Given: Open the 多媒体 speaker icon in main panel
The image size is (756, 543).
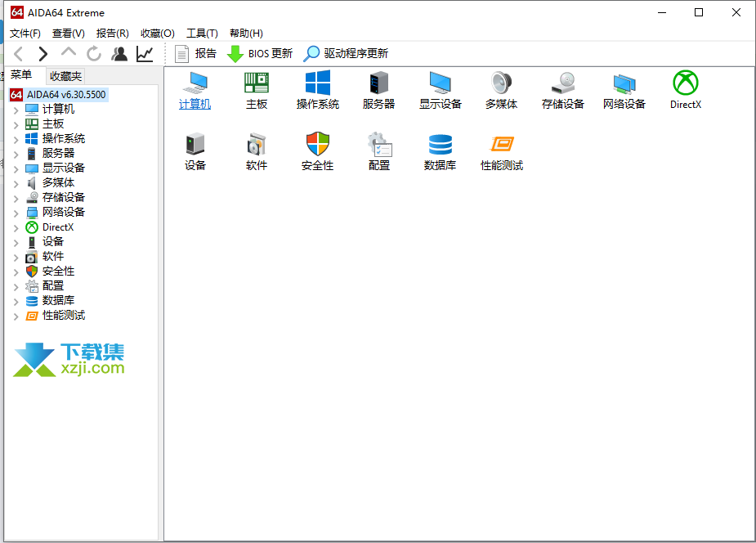Looking at the screenshot, I should point(502,90).
